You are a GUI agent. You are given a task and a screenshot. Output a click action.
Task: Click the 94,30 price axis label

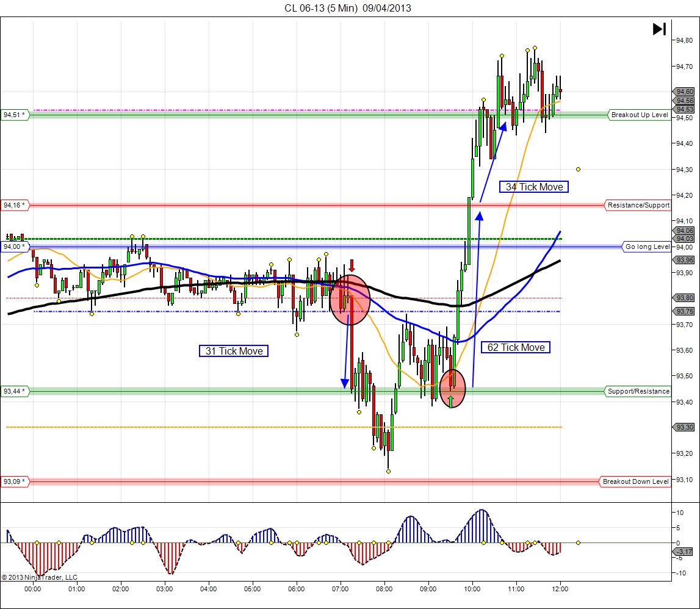pyautogui.click(x=684, y=169)
